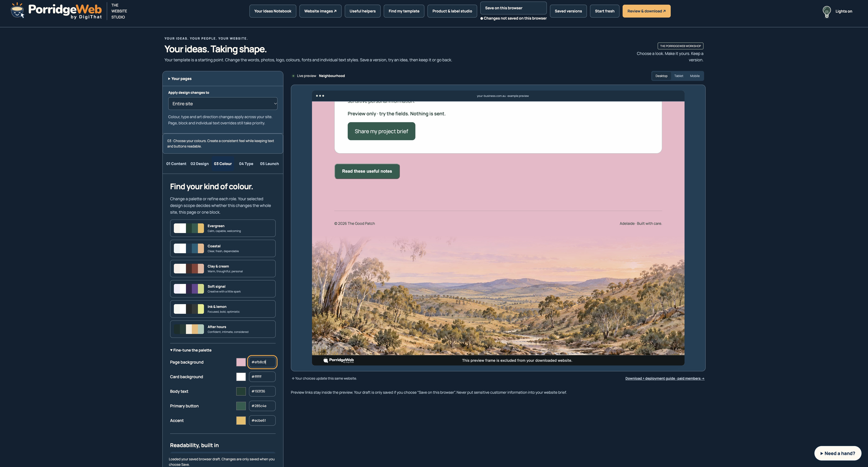Open Product & label studio
Image resolution: width=868 pixels, height=467 pixels.
pyautogui.click(x=452, y=11)
